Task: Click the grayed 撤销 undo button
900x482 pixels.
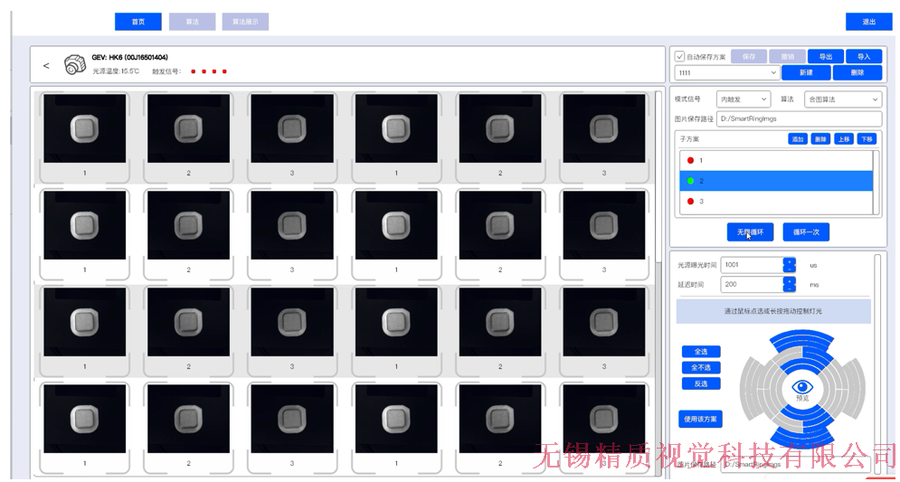Action: coord(786,56)
